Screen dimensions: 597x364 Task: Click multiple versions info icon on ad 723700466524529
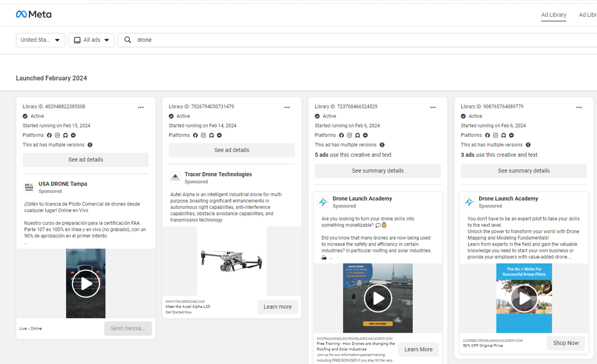click(382, 145)
